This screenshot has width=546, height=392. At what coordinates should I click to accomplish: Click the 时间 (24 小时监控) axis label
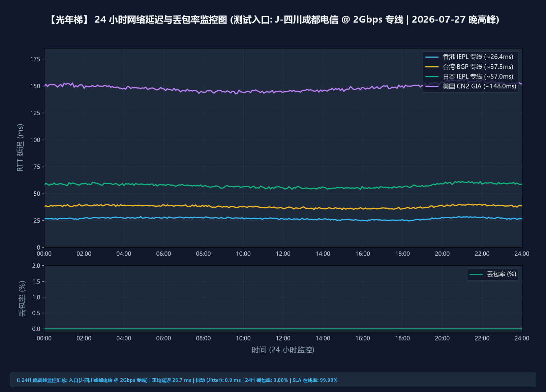[x=283, y=350]
